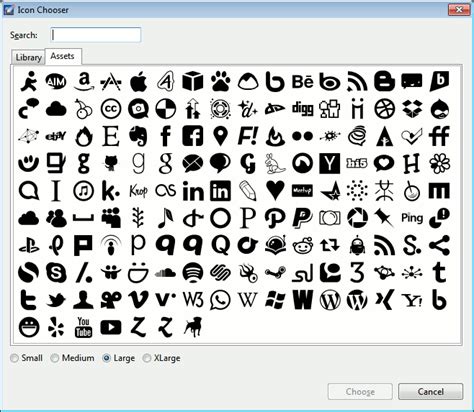Pick the Twitter bird icon
This screenshot has height=412, width=474.
pos(56,300)
